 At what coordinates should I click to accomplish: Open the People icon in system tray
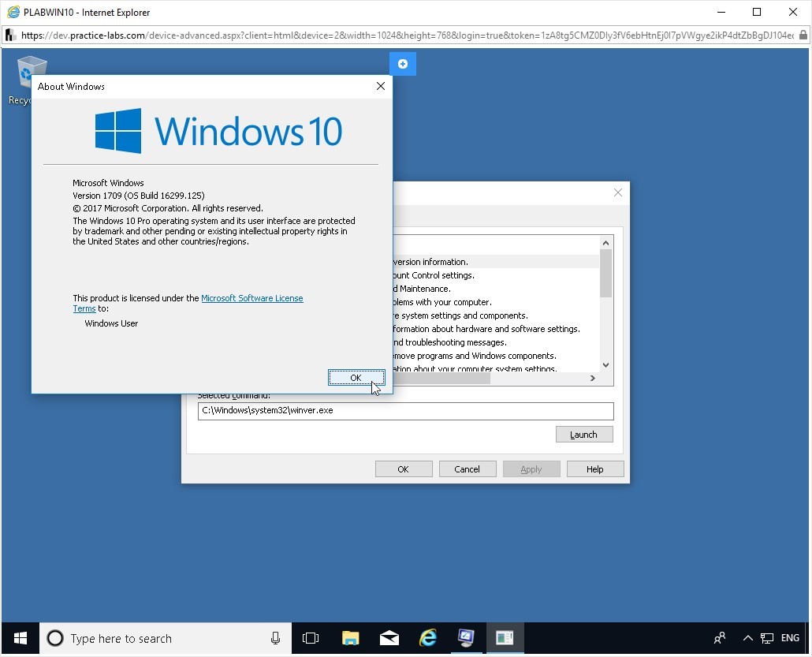[720, 638]
